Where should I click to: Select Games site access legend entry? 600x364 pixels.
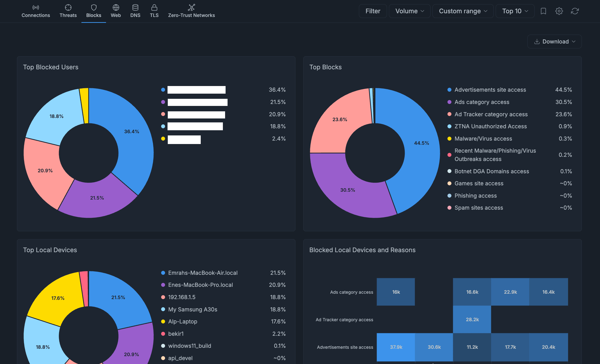479,183
